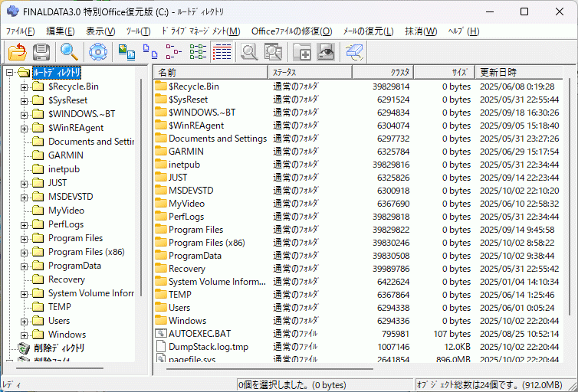The height and width of the screenshot is (392, 578).
Task: Click the FINALDATA app icon in title bar
Action: pyautogui.click(x=13, y=11)
